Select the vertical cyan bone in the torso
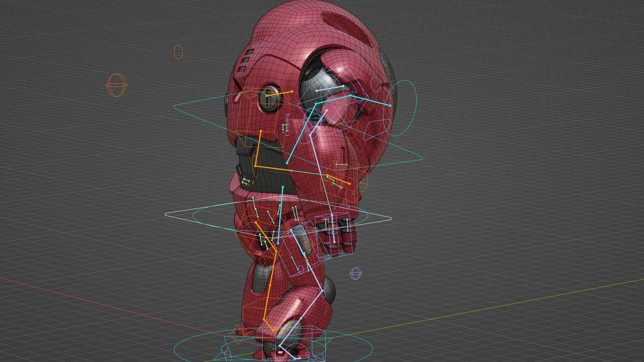 pos(280,215)
